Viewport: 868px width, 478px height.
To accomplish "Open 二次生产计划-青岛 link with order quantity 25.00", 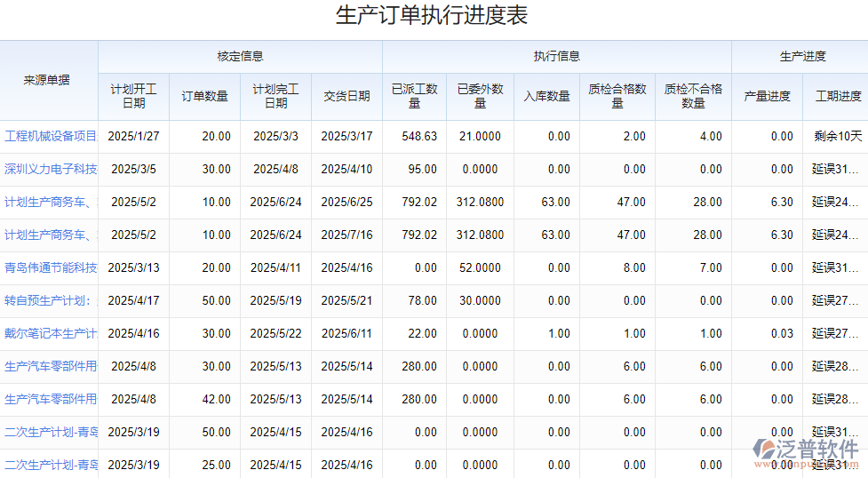I will coord(51,465).
